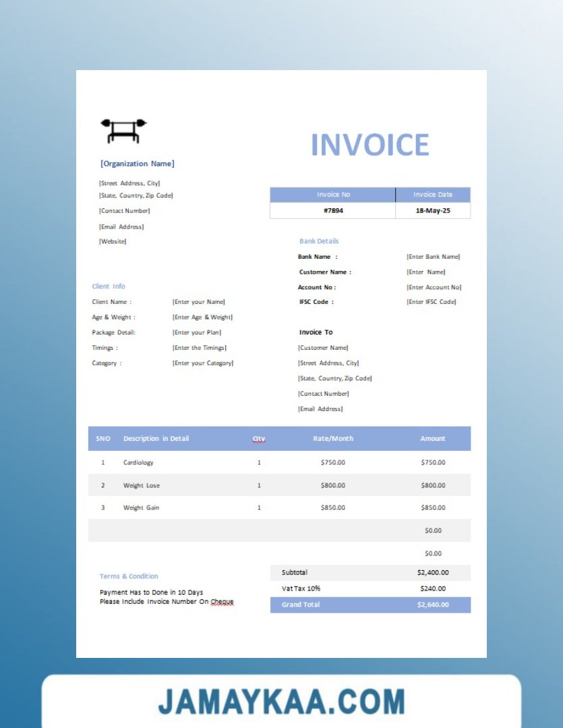This screenshot has height=728, width=563.
Task: Select the Cardiology description cell
Action: pos(138,462)
